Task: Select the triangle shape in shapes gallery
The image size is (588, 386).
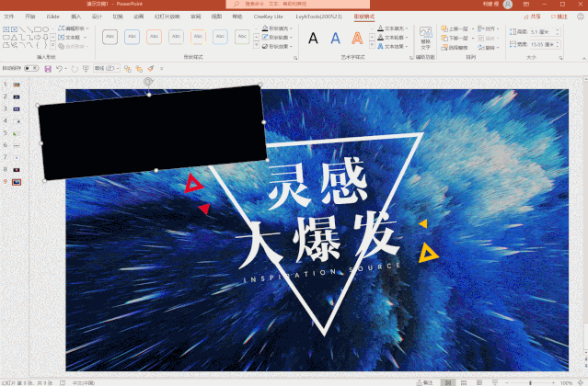Action: 14,38
